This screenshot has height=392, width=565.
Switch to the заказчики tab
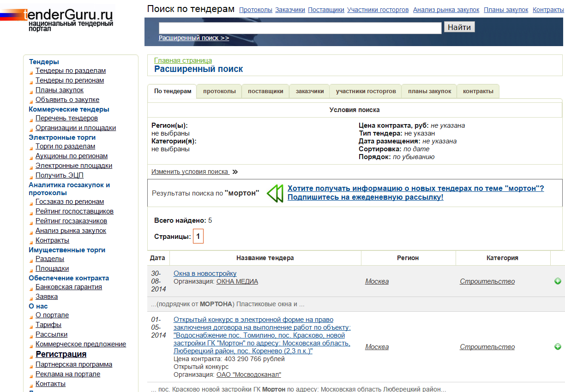click(x=310, y=91)
